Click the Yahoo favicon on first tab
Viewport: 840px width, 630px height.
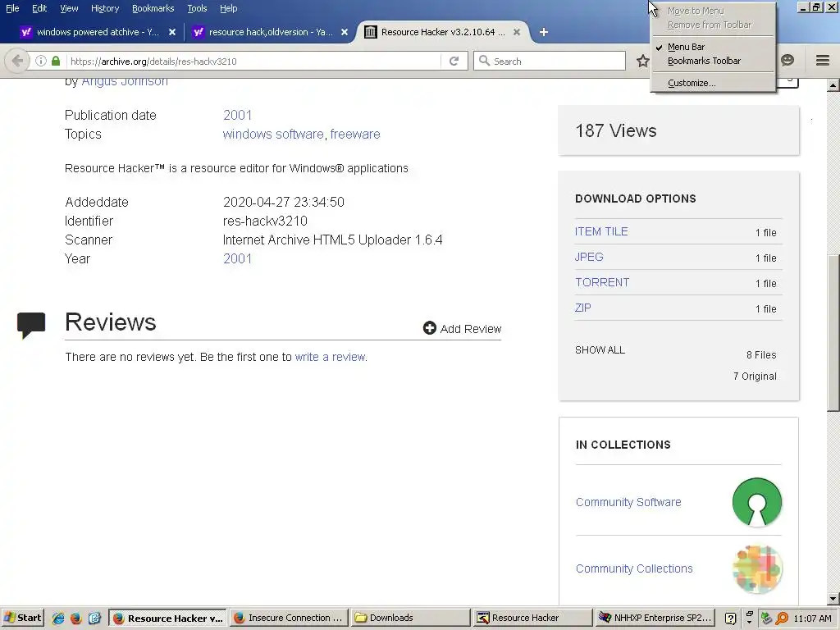25,32
